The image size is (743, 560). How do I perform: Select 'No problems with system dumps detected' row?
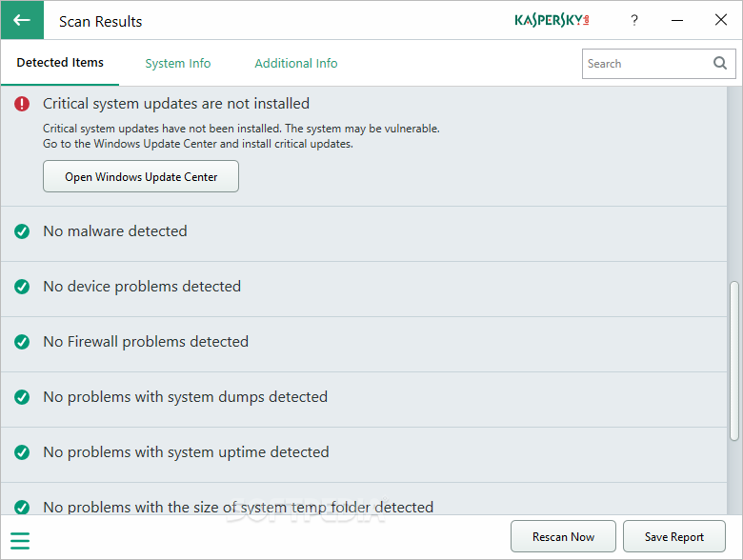tap(364, 399)
